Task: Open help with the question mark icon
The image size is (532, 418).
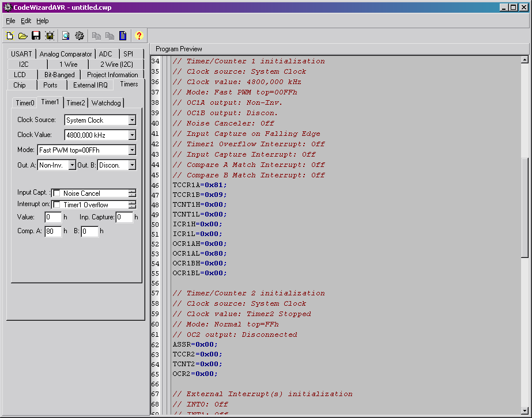Action: (139, 36)
